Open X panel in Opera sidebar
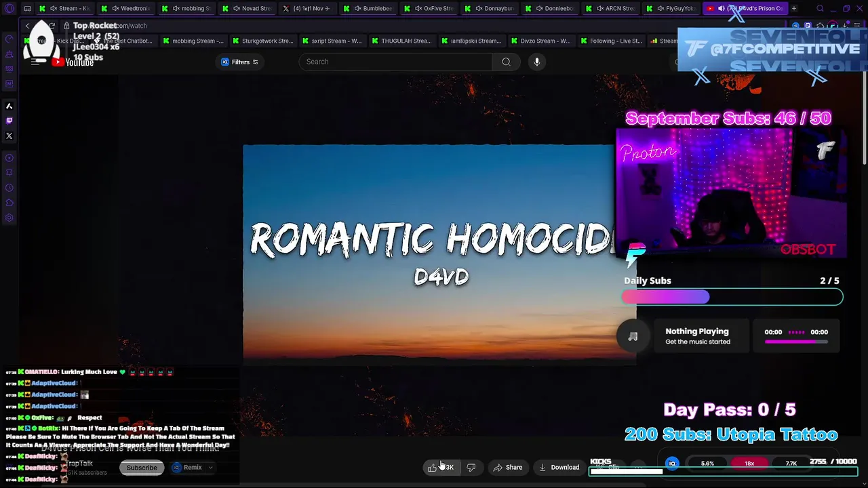This screenshot has height=488, width=868. (9, 136)
